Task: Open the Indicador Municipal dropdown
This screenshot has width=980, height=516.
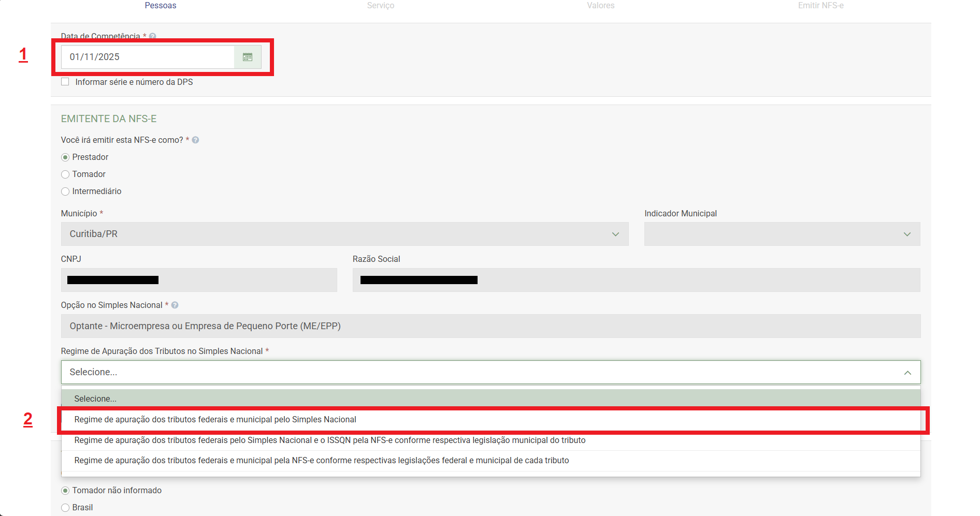Action: coord(782,234)
